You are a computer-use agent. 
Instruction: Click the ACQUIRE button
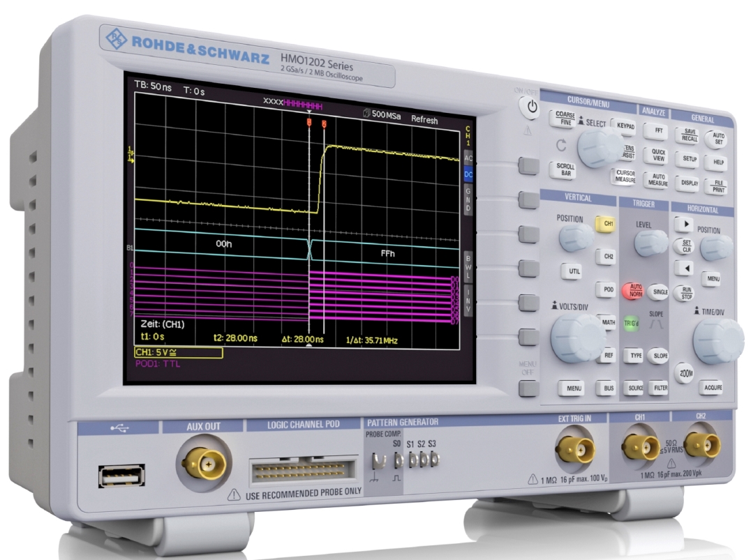pos(712,388)
